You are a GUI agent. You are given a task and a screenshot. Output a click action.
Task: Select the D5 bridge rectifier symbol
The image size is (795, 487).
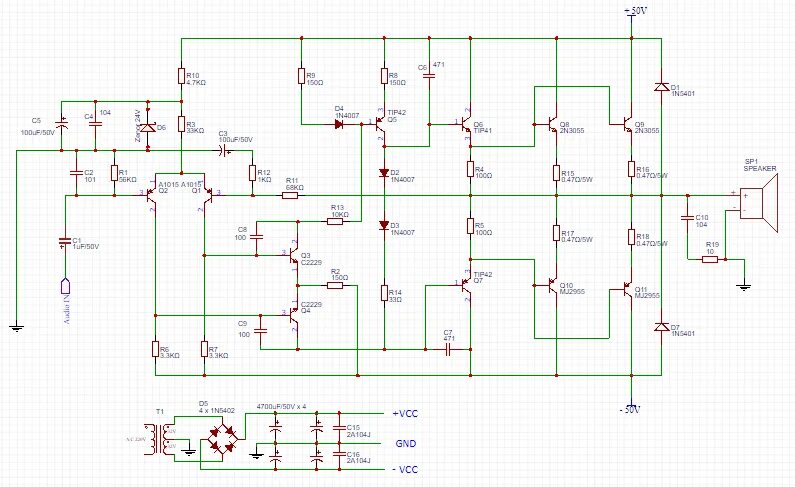[222, 439]
